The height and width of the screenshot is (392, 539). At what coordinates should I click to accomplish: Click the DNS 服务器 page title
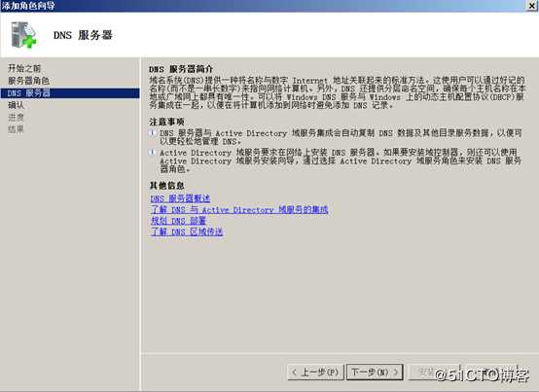click(x=84, y=35)
